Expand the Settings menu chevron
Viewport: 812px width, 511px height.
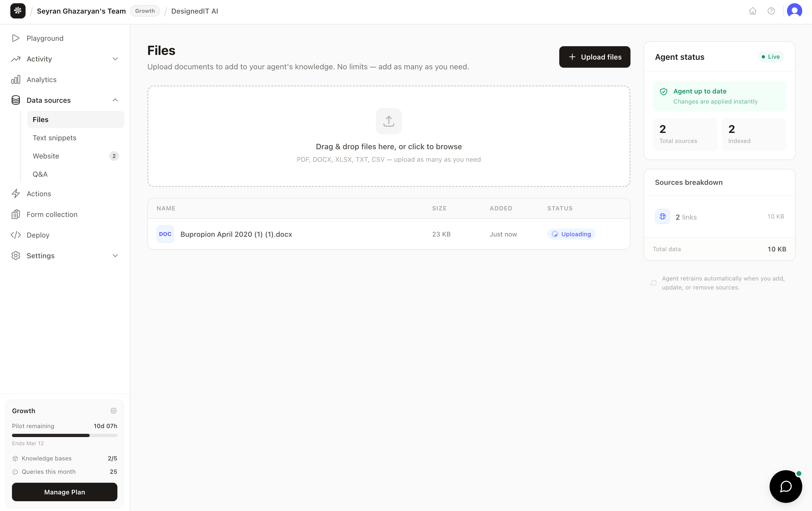point(115,256)
